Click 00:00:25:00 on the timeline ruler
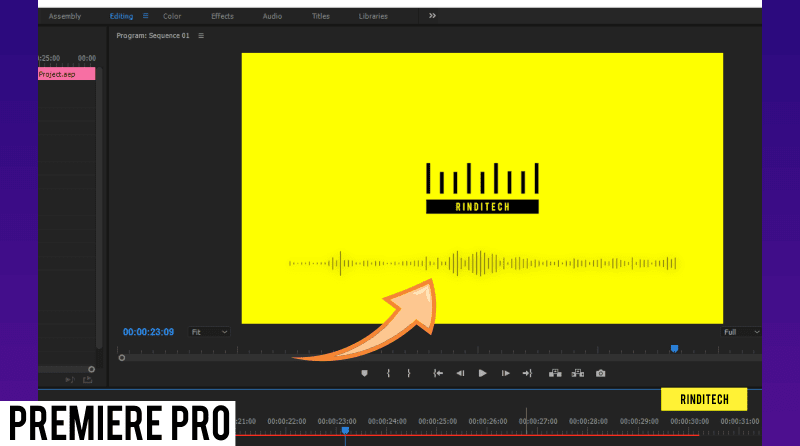Image resolution: width=800 pixels, height=446 pixels. pos(438,422)
